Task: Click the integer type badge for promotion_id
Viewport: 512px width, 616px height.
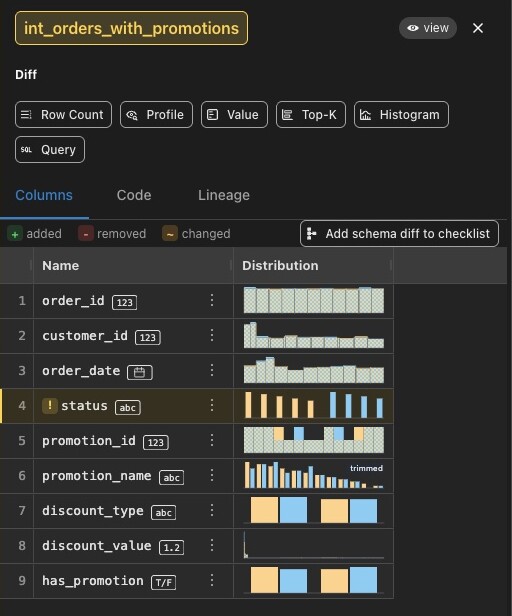Action: 156,442
